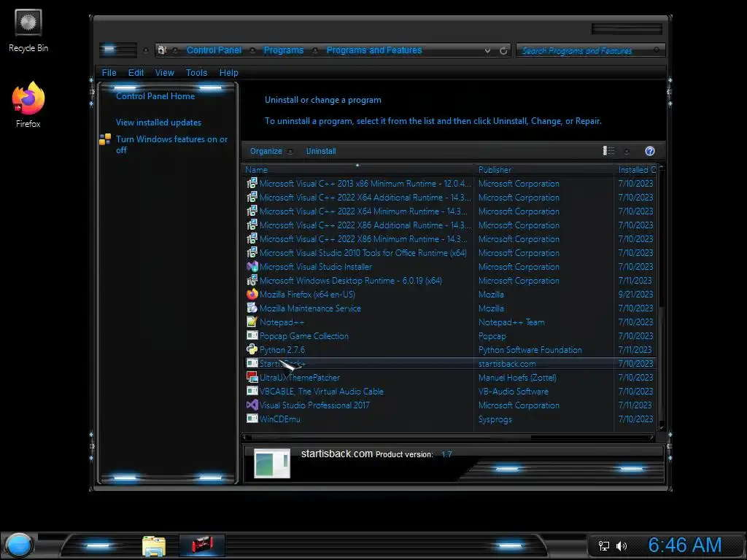
Task: Select the WinCDEmu program icon
Action: tap(252, 419)
